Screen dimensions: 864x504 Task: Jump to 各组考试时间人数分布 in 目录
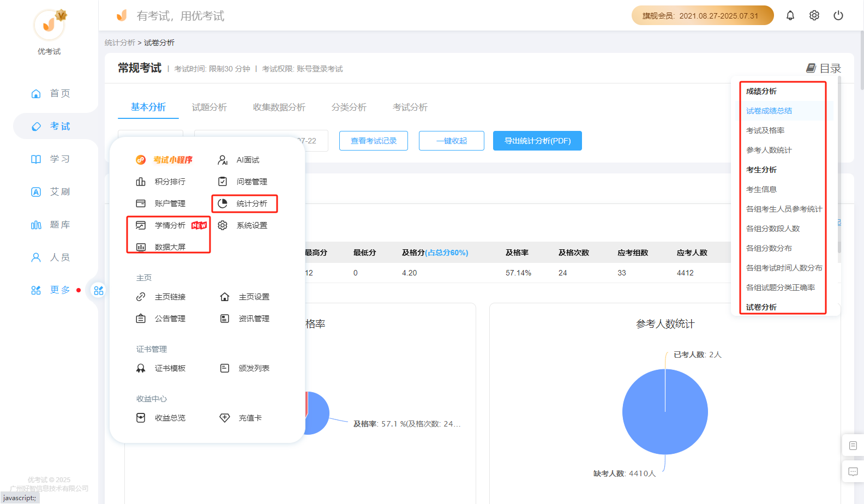coord(784,268)
